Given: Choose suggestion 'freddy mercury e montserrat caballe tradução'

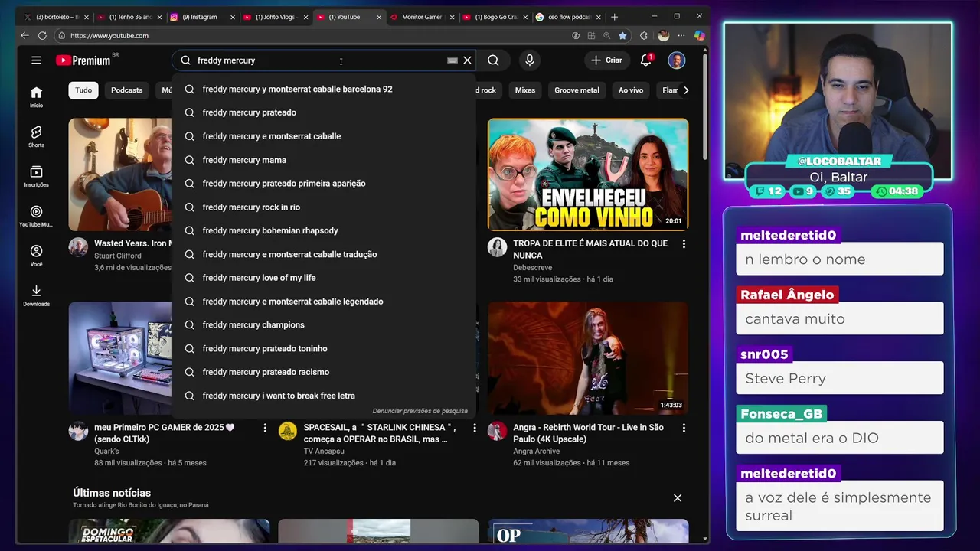Looking at the screenshot, I should point(324,254).
